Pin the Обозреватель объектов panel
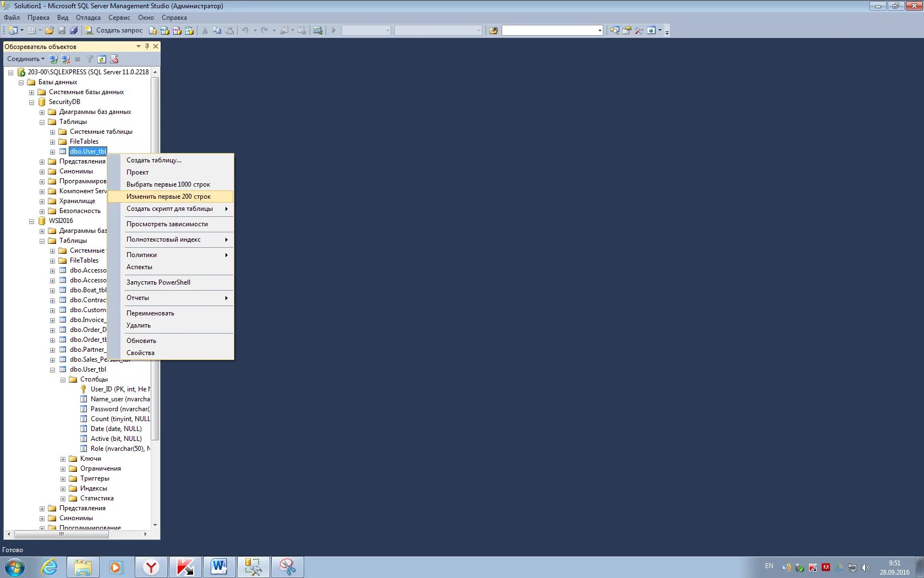 click(147, 46)
